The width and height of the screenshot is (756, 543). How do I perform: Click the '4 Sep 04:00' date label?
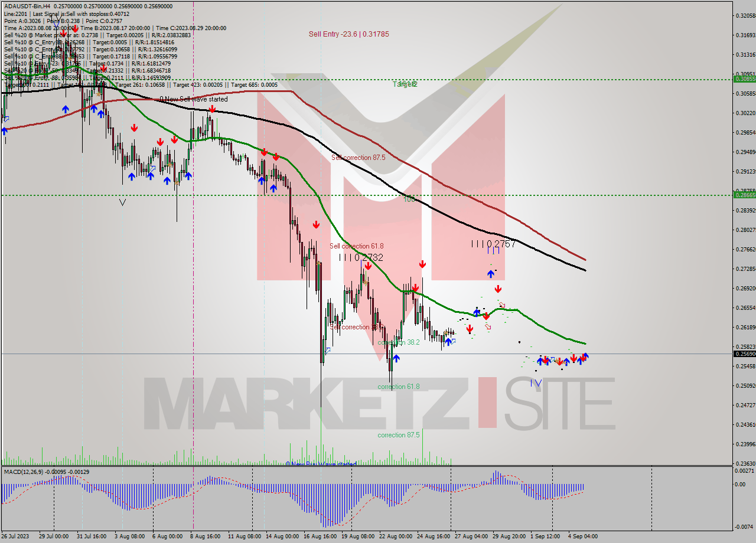584,537
